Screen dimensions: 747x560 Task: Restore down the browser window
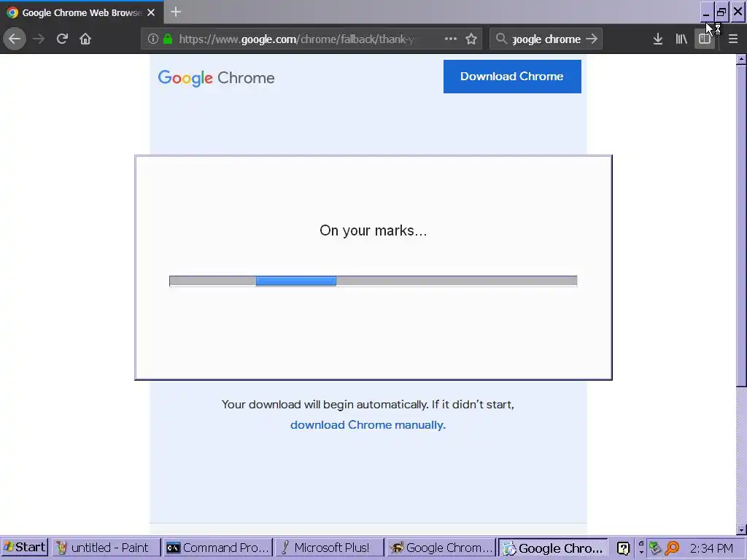pyautogui.click(x=721, y=12)
